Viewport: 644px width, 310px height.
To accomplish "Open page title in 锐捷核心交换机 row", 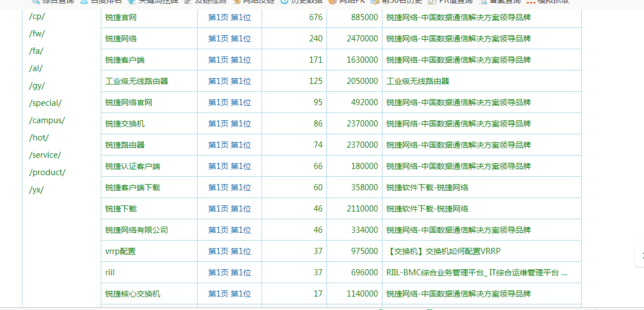I will [x=458, y=294].
